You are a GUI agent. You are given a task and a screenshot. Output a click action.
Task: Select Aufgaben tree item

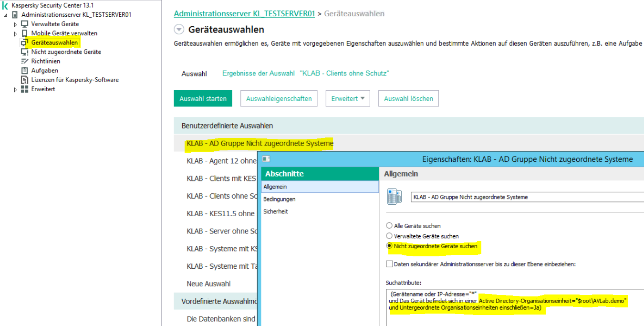click(x=45, y=71)
